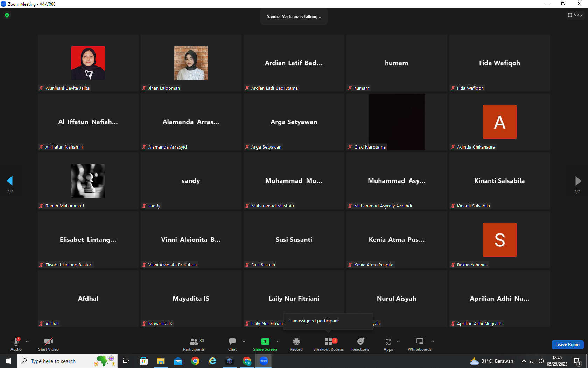This screenshot has width=588, height=368.
Task: Click the green Share Screen icon
Action: [x=265, y=341]
